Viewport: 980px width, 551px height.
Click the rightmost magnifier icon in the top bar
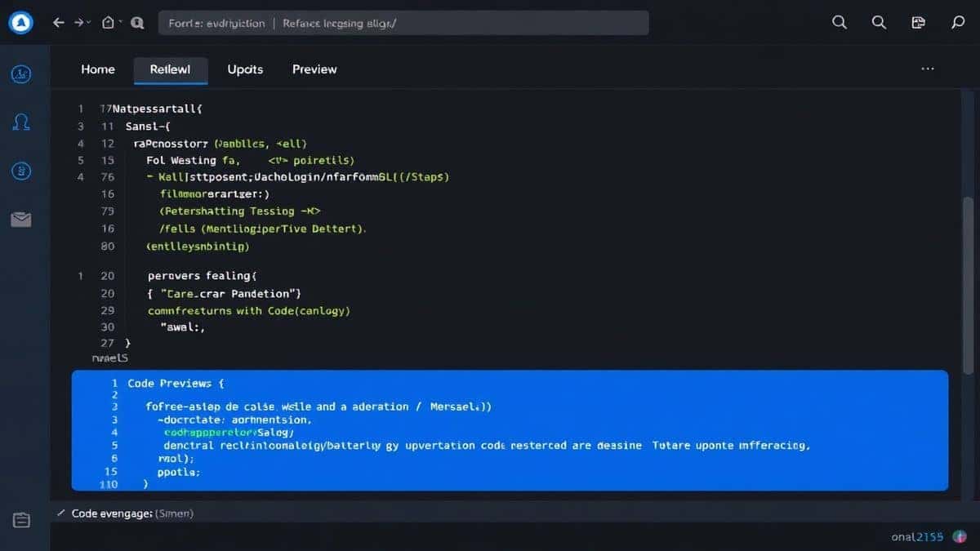[x=959, y=23]
